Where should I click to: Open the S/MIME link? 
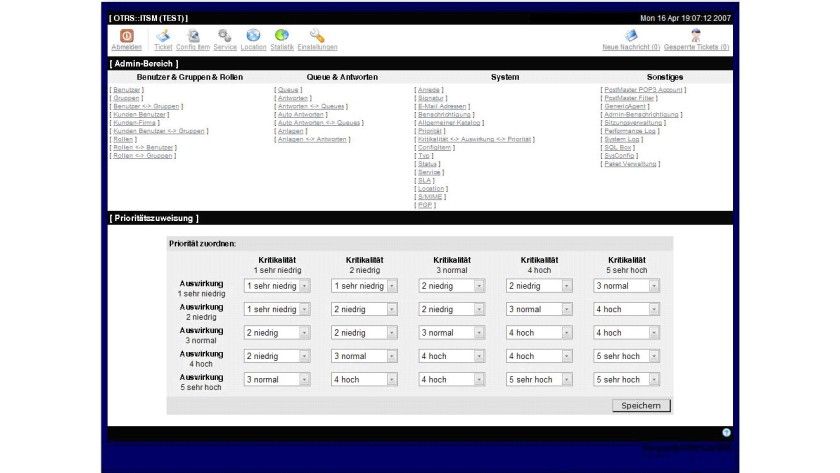click(430, 197)
